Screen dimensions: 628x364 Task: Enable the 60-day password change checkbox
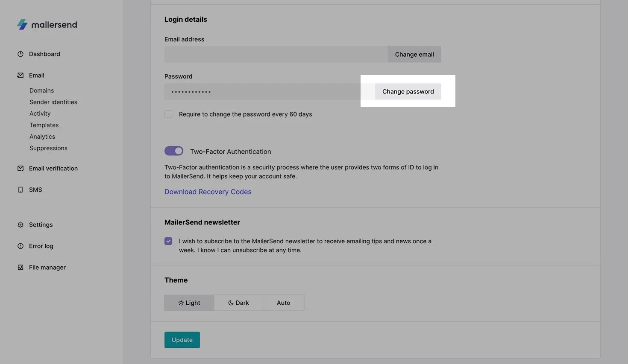point(168,114)
